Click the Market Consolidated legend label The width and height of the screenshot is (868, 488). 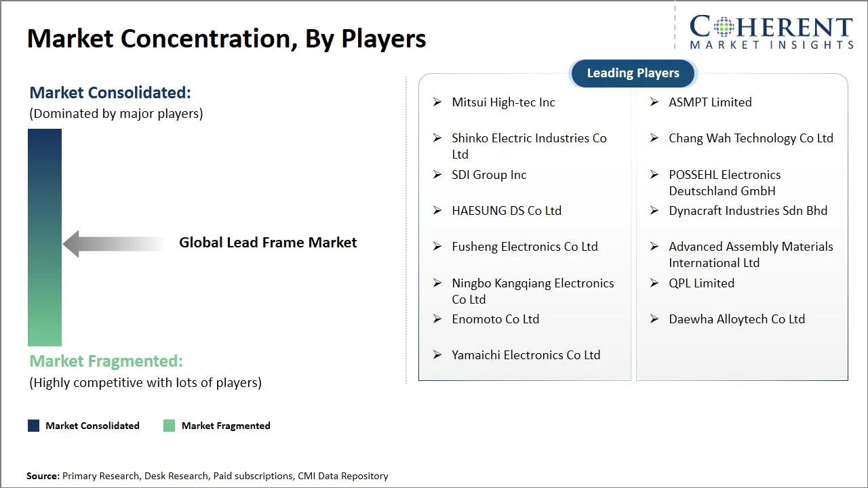92,426
